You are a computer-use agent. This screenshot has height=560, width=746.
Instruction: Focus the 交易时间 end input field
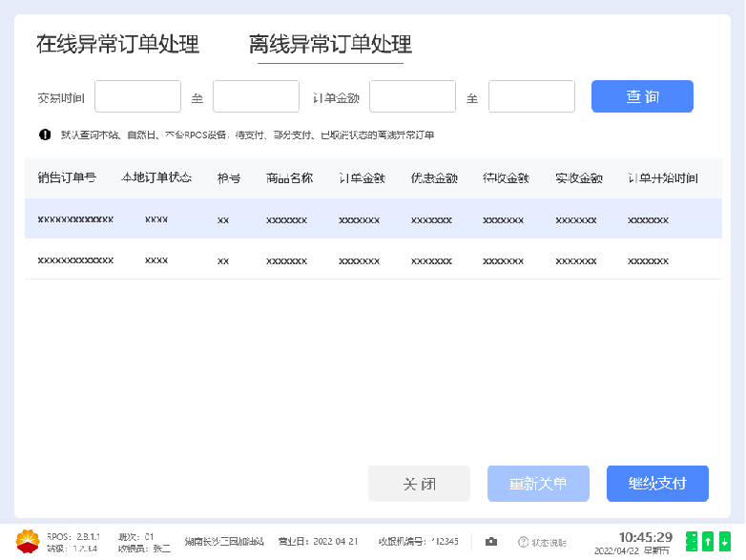pos(256,96)
